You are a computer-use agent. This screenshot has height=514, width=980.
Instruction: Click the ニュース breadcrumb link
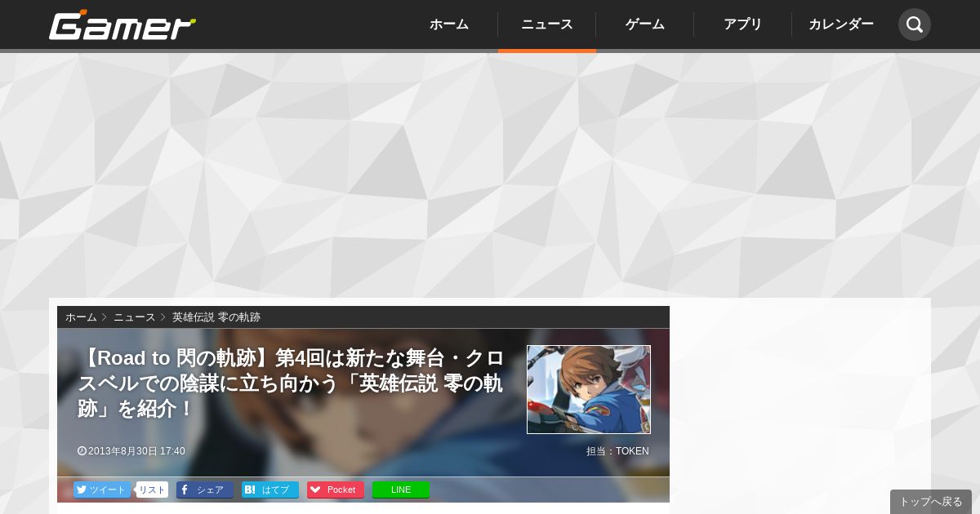[x=134, y=317]
